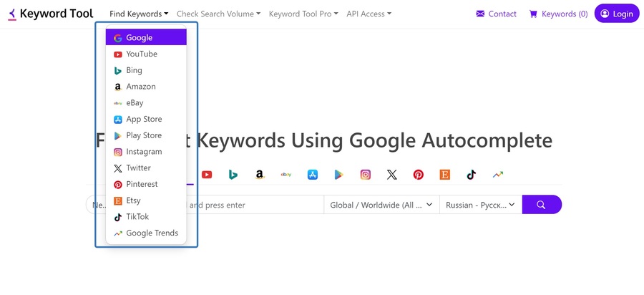This screenshot has height=295, width=644.
Task: Click the purple search magnifier button
Action: [x=542, y=205]
